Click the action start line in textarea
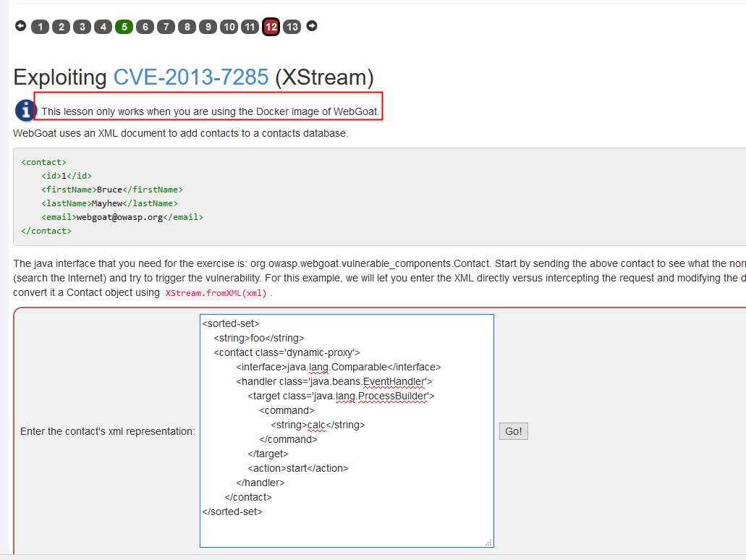The image size is (746, 560). pos(298,468)
